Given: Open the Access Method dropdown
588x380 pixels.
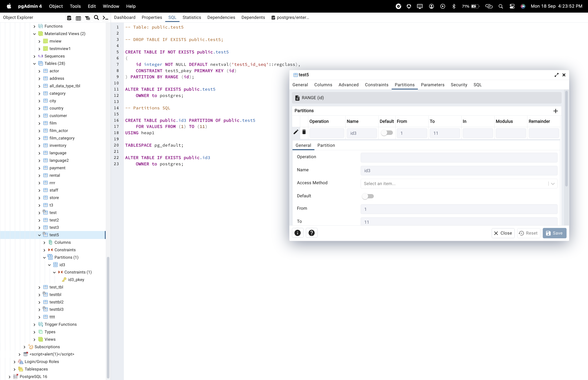Looking at the screenshot, I should coord(459,184).
